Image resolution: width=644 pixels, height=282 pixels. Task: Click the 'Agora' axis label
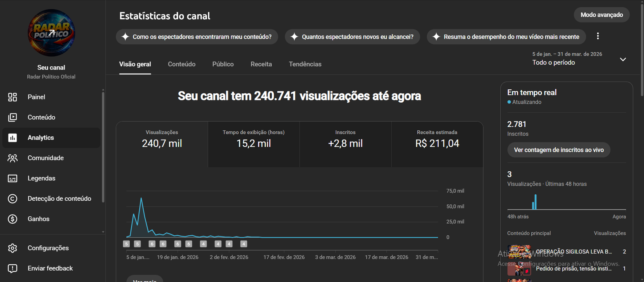point(619,217)
